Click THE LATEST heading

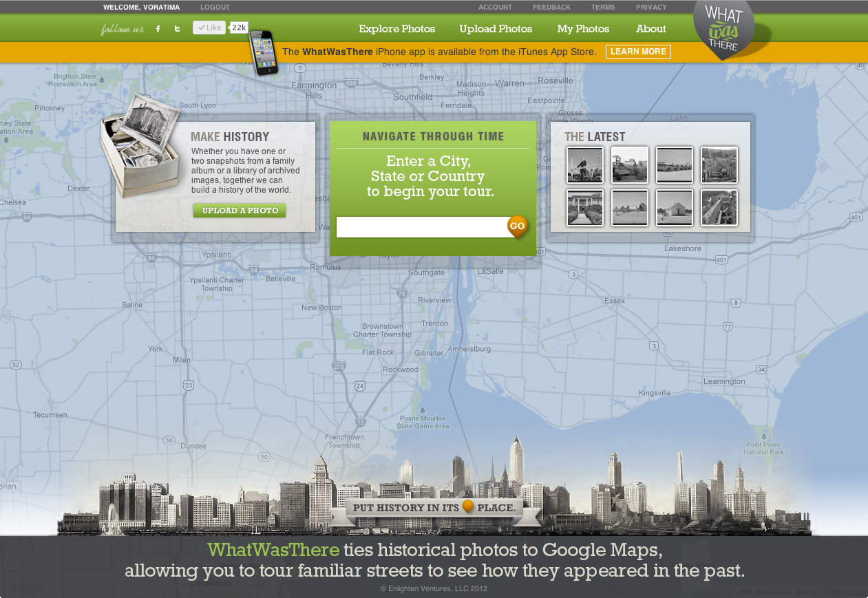595,137
